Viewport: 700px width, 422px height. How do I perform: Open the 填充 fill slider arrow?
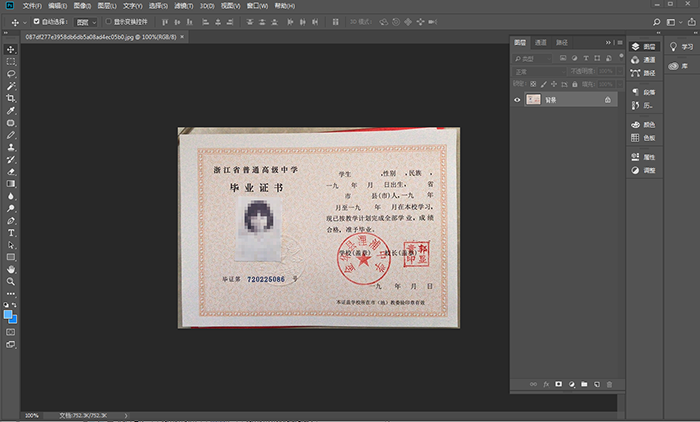click(620, 84)
